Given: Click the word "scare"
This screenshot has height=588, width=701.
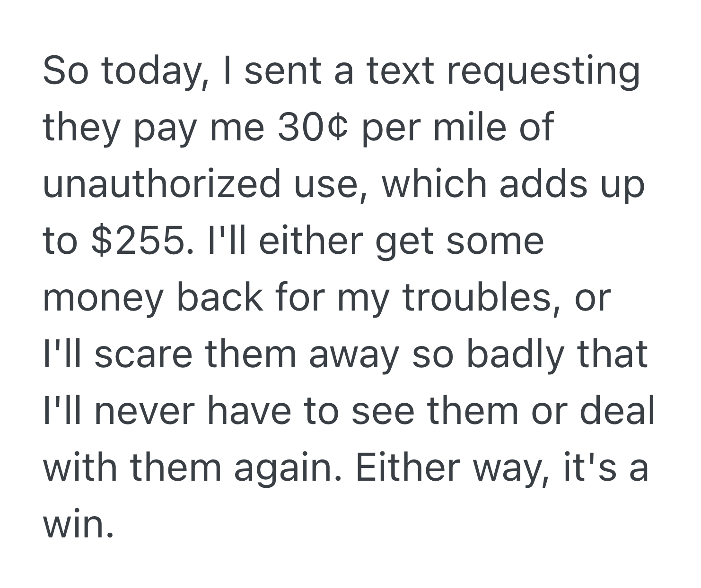Looking at the screenshot, I should (x=144, y=354).
